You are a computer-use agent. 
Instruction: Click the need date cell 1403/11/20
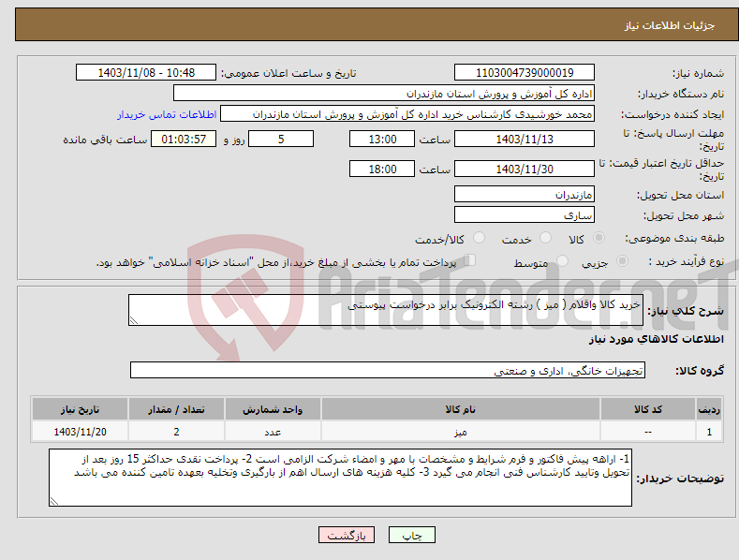tap(80, 432)
